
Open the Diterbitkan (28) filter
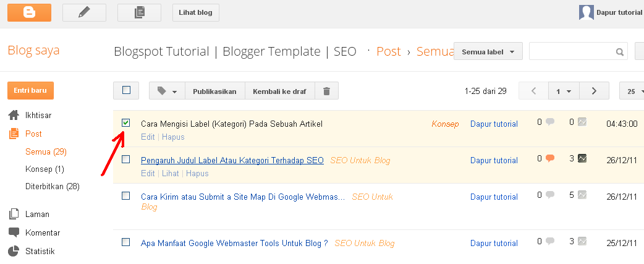click(x=52, y=186)
